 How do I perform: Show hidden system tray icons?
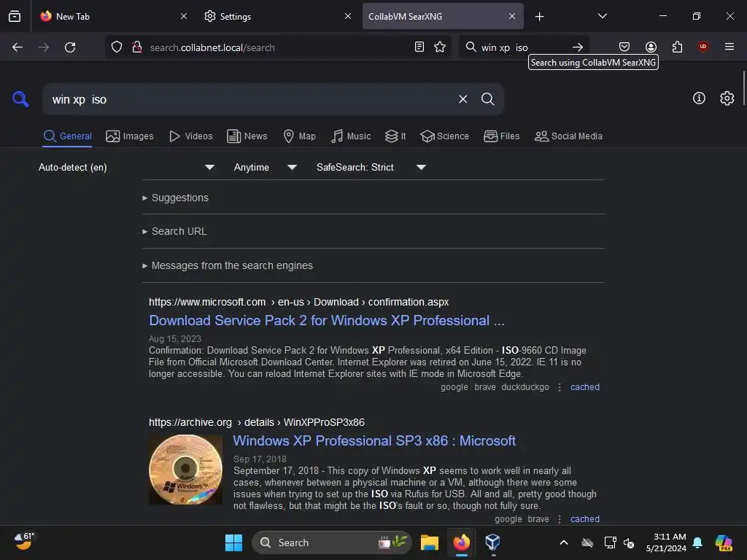point(564,542)
